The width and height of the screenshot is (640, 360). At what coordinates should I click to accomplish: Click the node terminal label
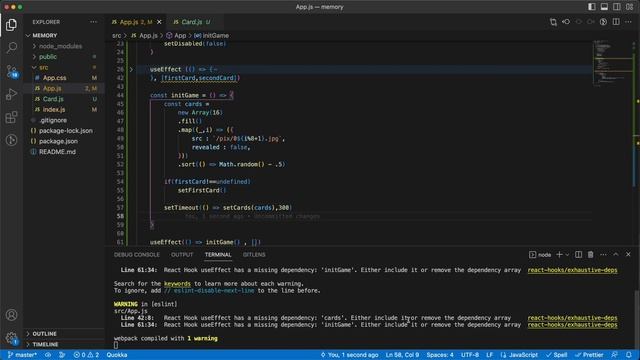pos(540,255)
